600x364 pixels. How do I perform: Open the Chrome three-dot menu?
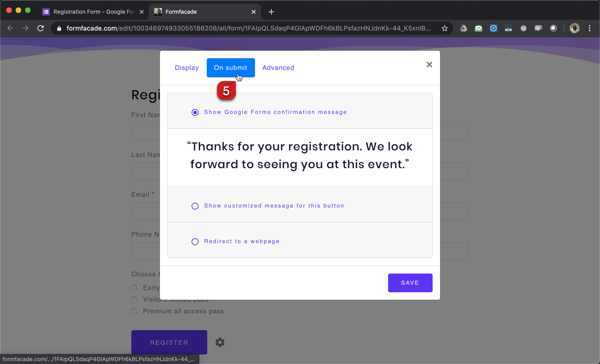[590, 29]
